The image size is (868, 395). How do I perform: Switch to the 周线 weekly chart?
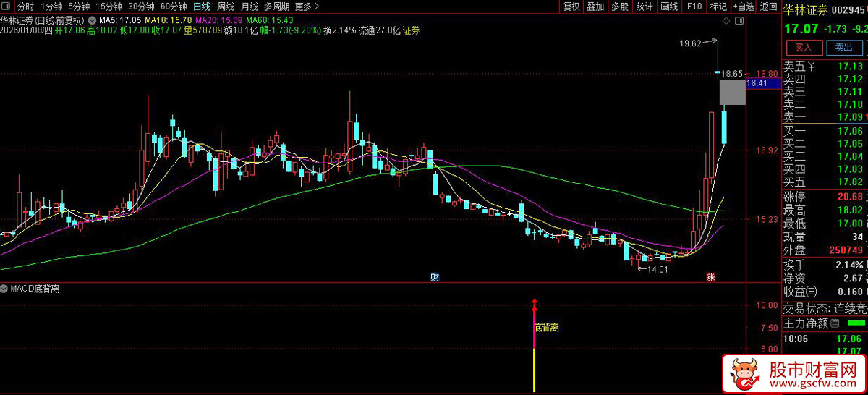pyautogui.click(x=226, y=7)
